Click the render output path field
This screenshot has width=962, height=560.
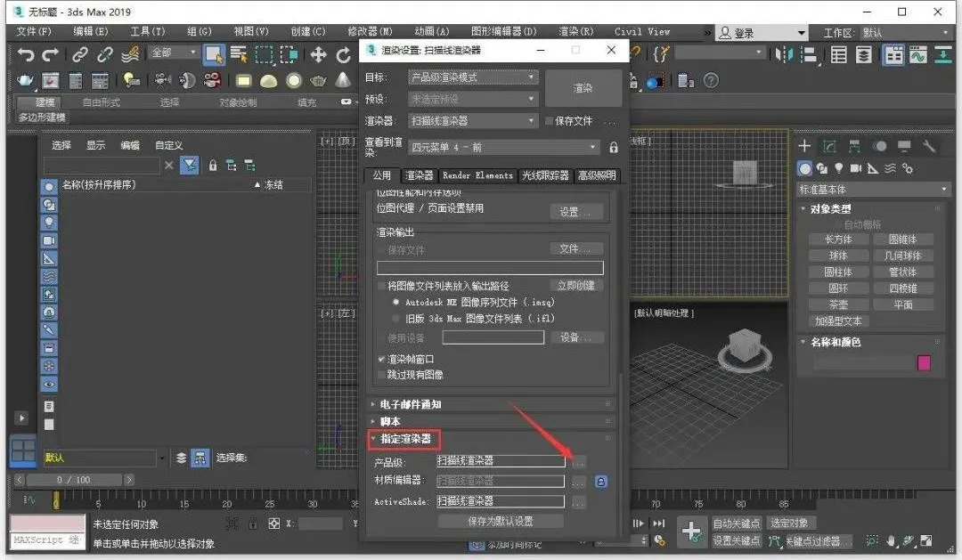pyautogui.click(x=490, y=268)
